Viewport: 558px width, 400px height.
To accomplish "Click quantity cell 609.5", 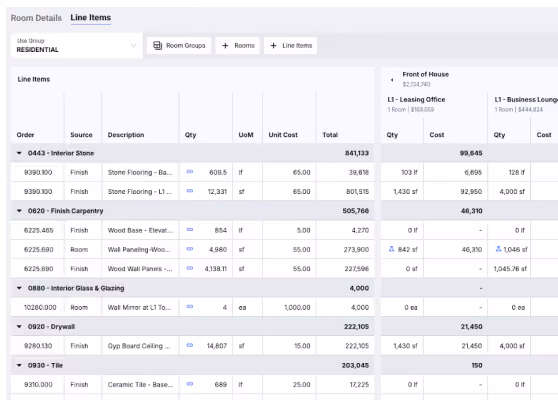I will click(x=218, y=172).
